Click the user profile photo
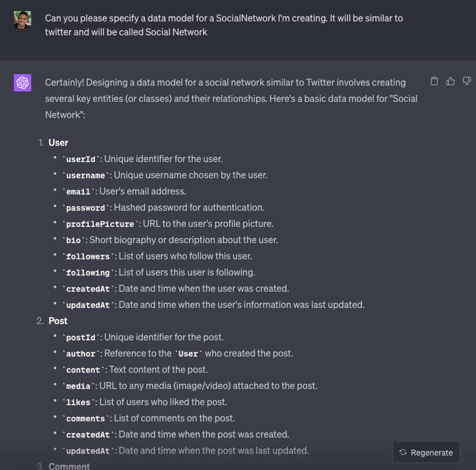Screen dimensions: 476x470 tap(23, 20)
